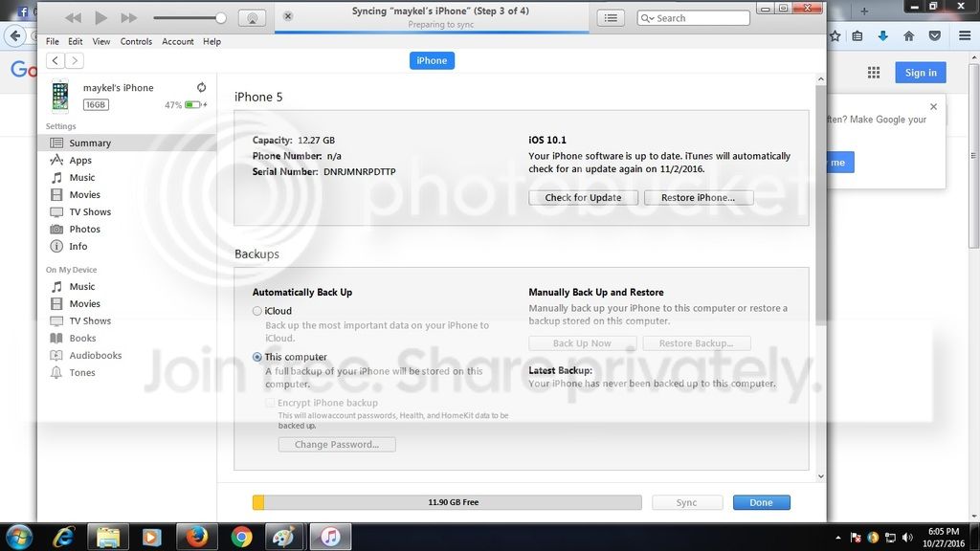Cancel the sync with the X icon
Viewport: 980px width, 551px height.
(288, 16)
